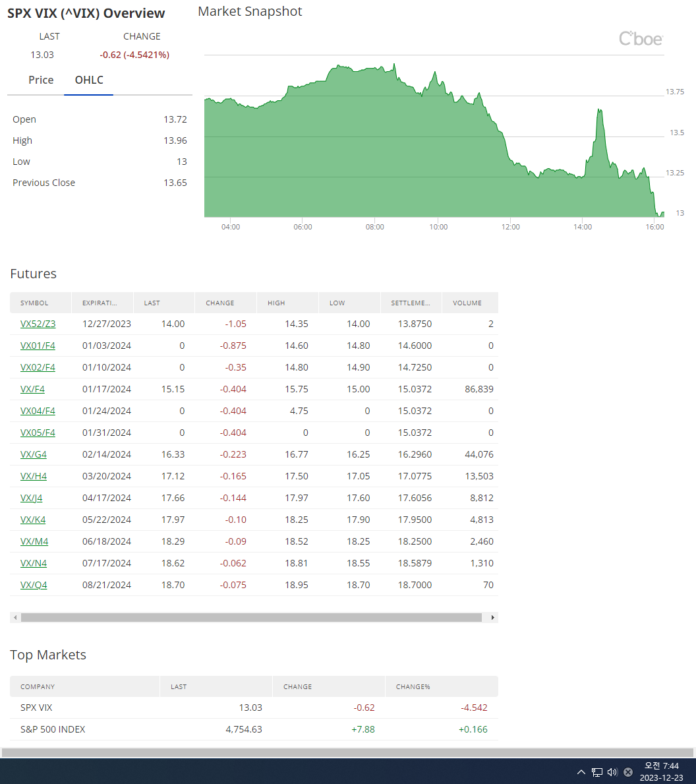The image size is (696, 784).
Task: Open the VX/N4 futures link
Action: (x=34, y=563)
